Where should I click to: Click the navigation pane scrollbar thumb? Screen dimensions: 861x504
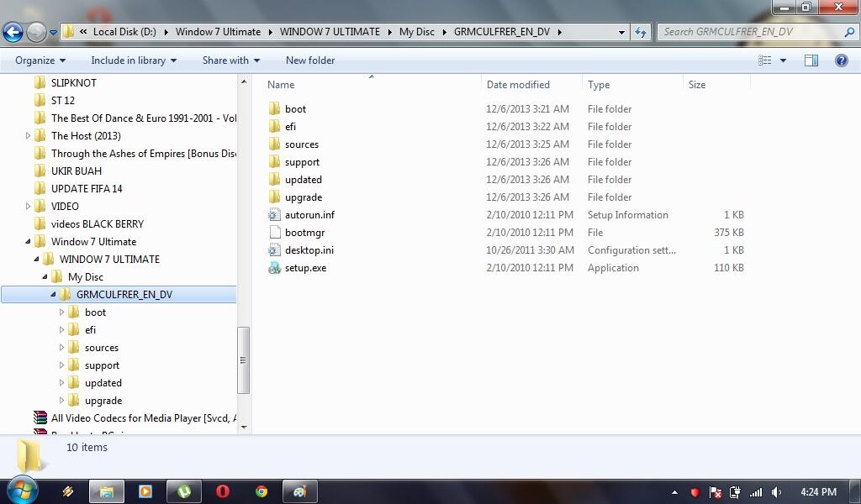pyautogui.click(x=244, y=360)
